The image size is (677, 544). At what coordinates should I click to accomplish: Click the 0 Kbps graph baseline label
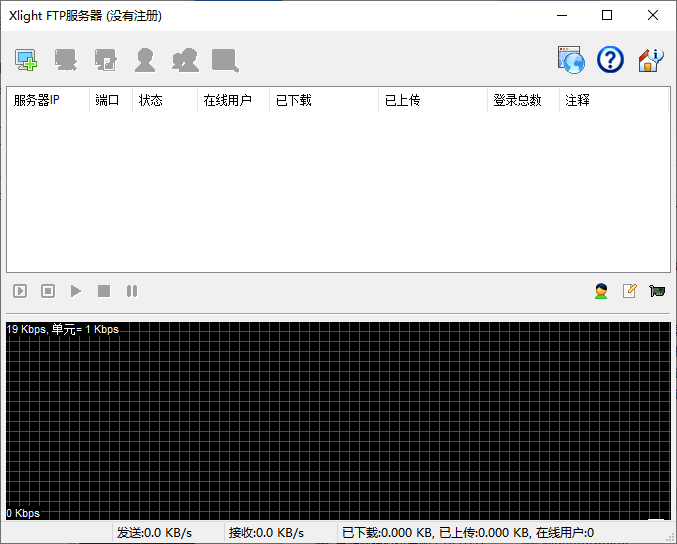click(23, 513)
